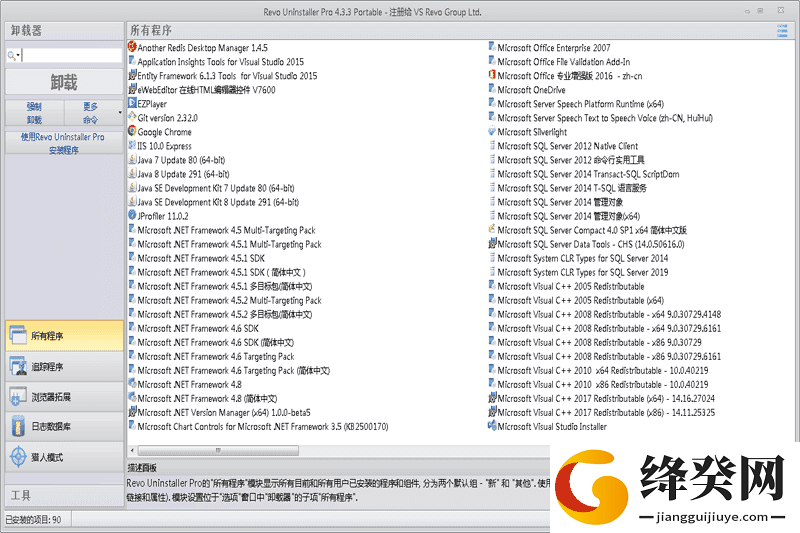Focus the program search field
Viewport: 800px width, 533px height.
71,55
